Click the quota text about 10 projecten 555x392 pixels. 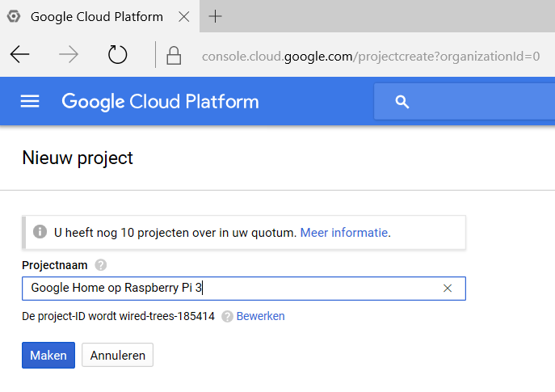pyautogui.click(x=175, y=233)
